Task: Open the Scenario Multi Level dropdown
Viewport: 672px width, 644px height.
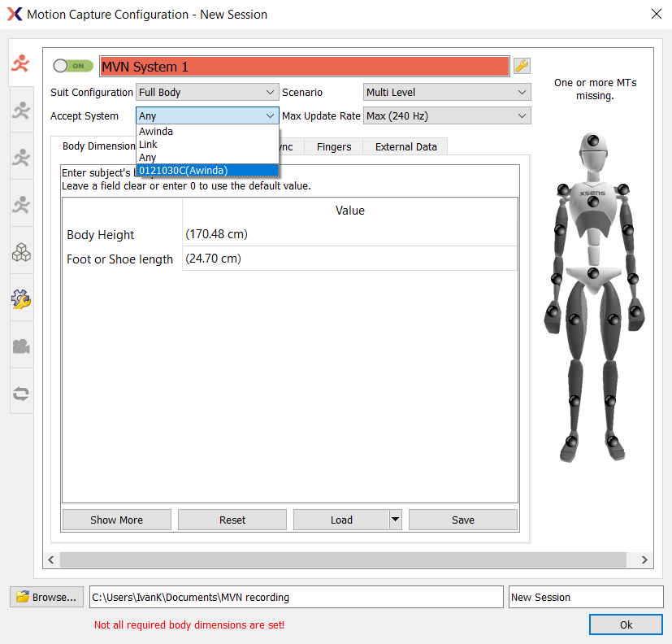Action: click(x=446, y=93)
